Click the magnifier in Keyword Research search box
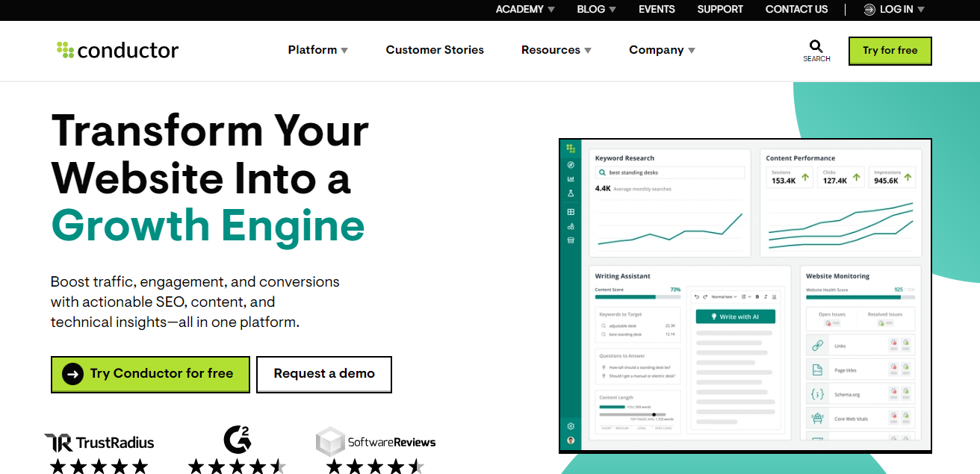The image size is (980, 474). coord(602,172)
